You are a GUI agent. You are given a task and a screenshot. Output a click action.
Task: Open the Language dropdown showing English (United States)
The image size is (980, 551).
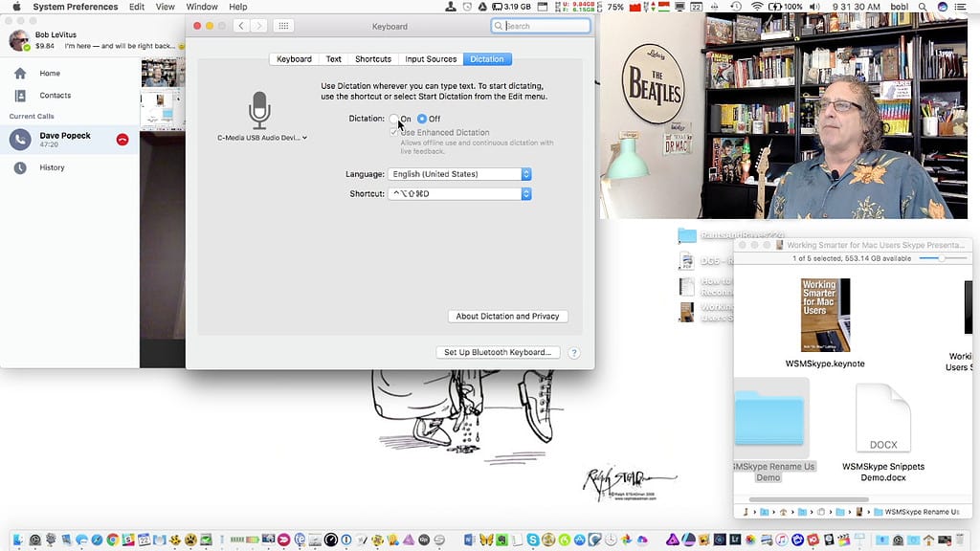tap(459, 174)
